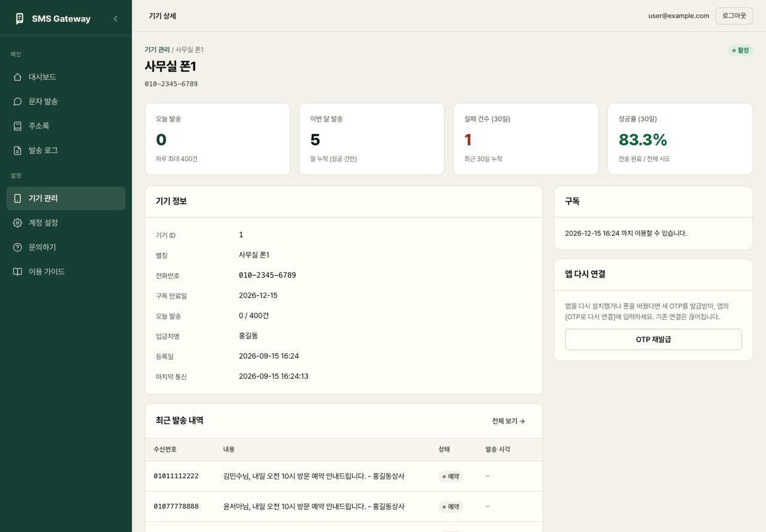Click the 발송 로그 document icon
Image resolution: width=766 pixels, height=532 pixels.
pyautogui.click(x=17, y=151)
